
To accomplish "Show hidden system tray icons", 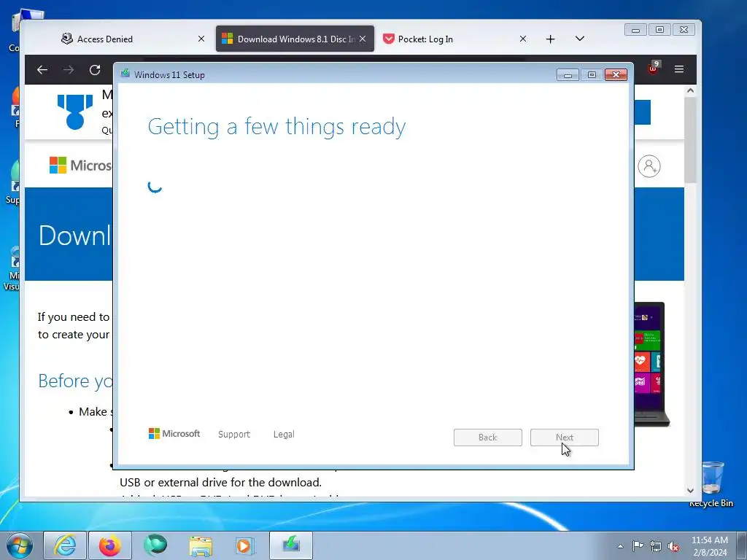I will (620, 547).
